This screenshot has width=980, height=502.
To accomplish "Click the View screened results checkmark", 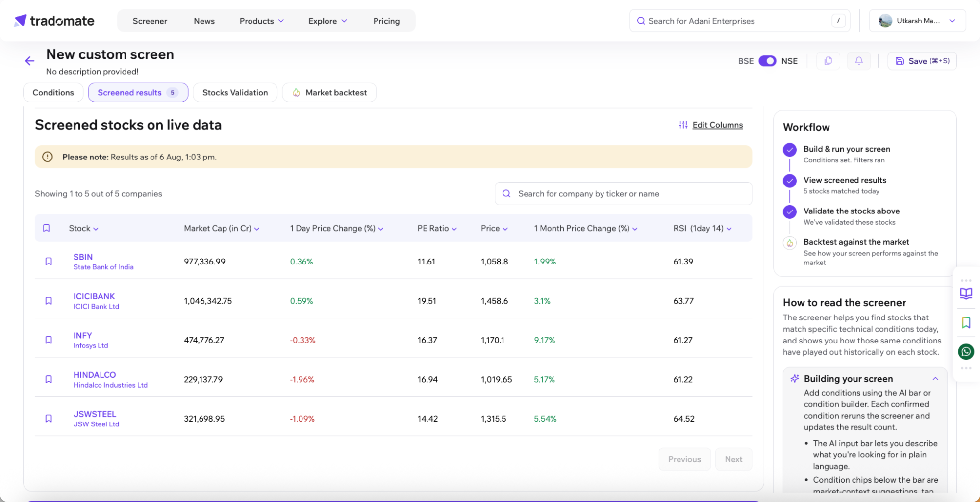I will [789, 181].
